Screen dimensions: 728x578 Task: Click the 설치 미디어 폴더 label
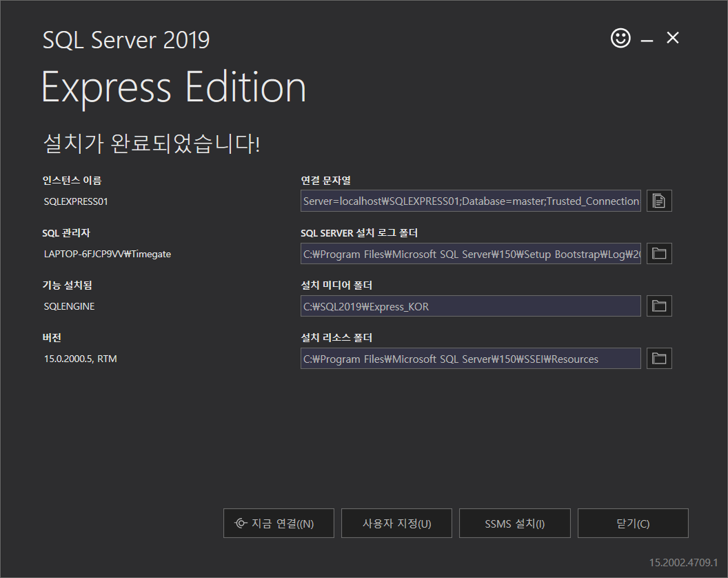click(x=336, y=286)
